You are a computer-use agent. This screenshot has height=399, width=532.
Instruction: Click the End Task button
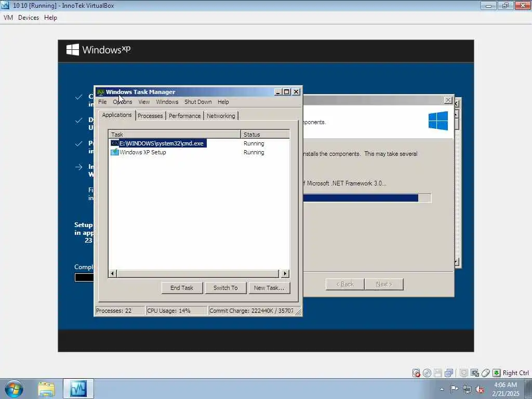tap(182, 288)
